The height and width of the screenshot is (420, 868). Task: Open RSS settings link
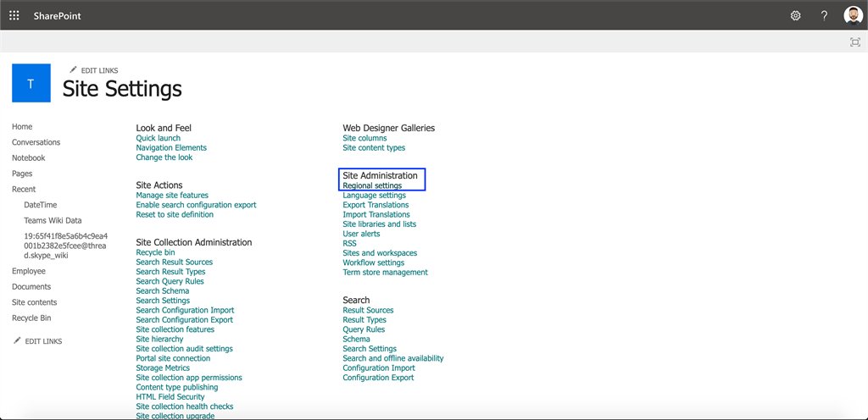click(x=349, y=243)
